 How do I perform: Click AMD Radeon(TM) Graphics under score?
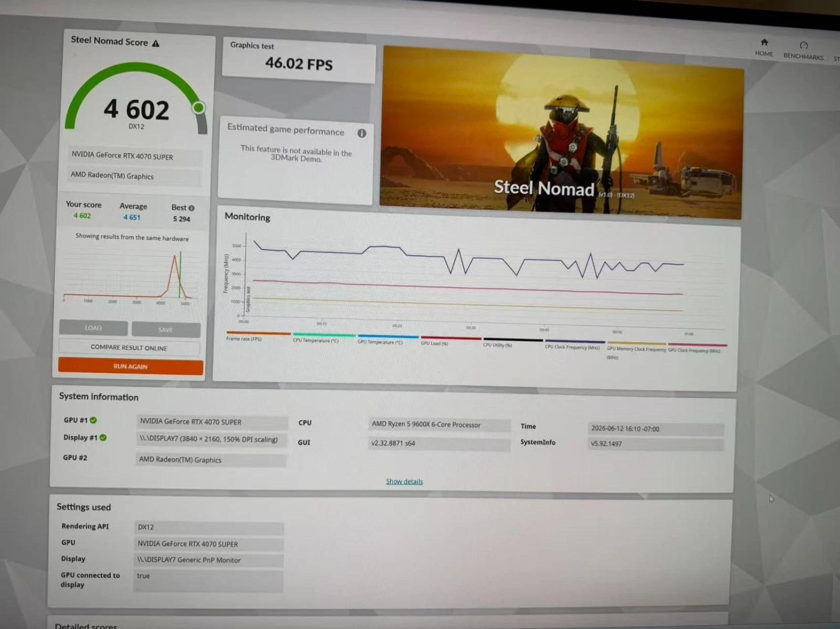tap(134, 176)
